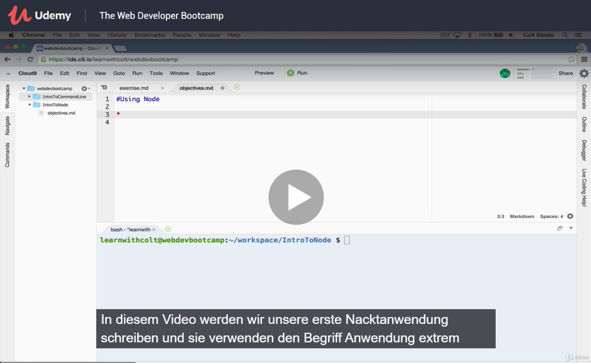The width and height of the screenshot is (591, 364).
Task: Click the editor tab list icon
Action: [x=104, y=88]
